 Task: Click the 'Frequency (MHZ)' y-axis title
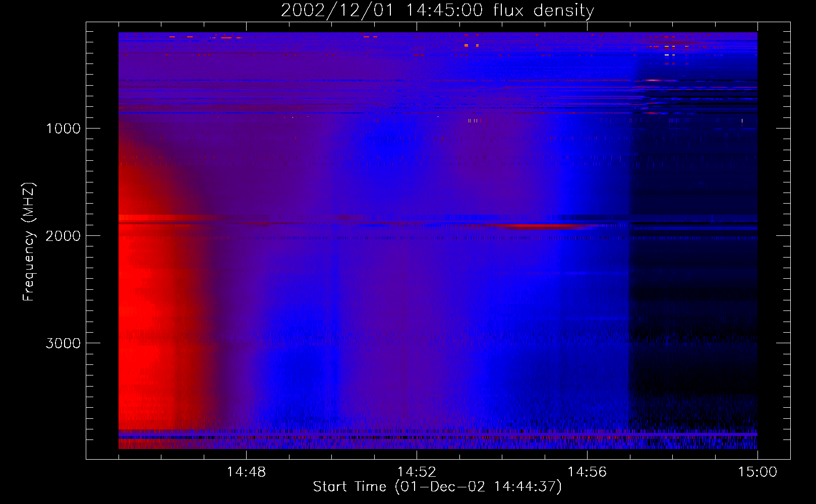[x=29, y=242]
